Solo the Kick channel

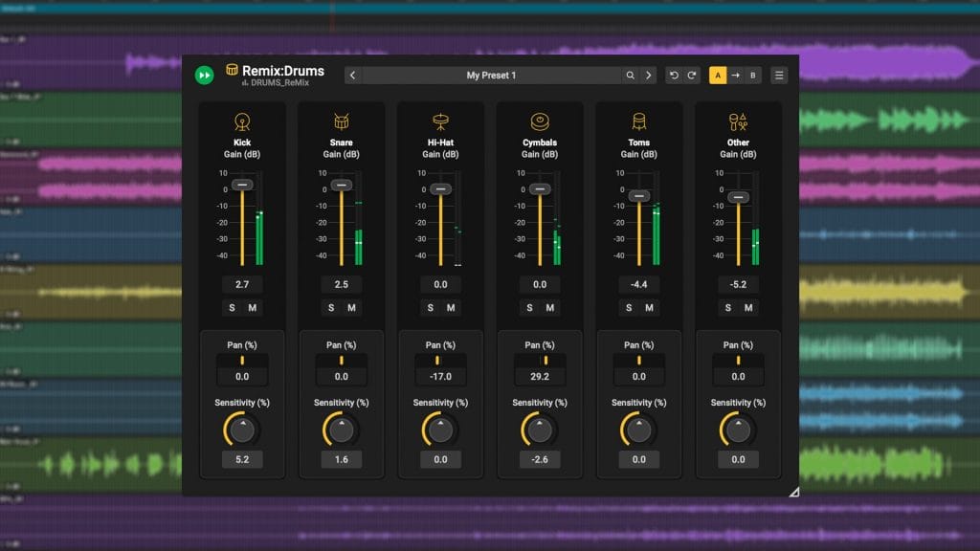click(x=232, y=308)
